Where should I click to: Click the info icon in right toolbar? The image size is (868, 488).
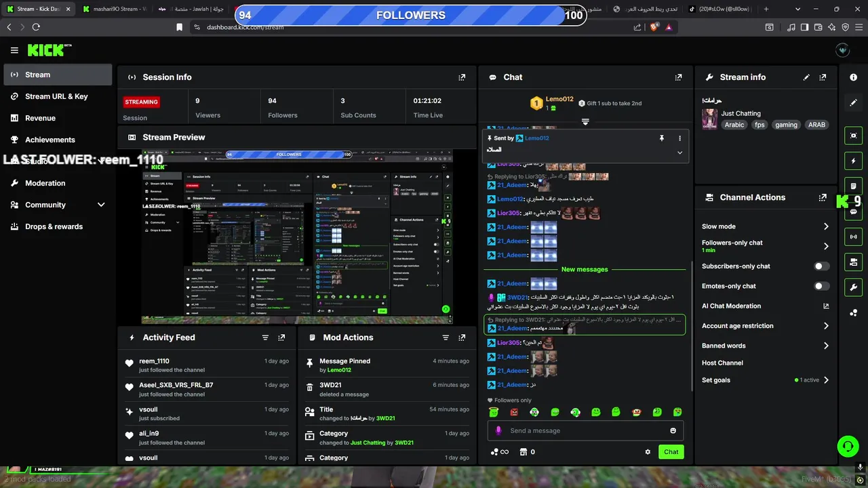(x=853, y=77)
